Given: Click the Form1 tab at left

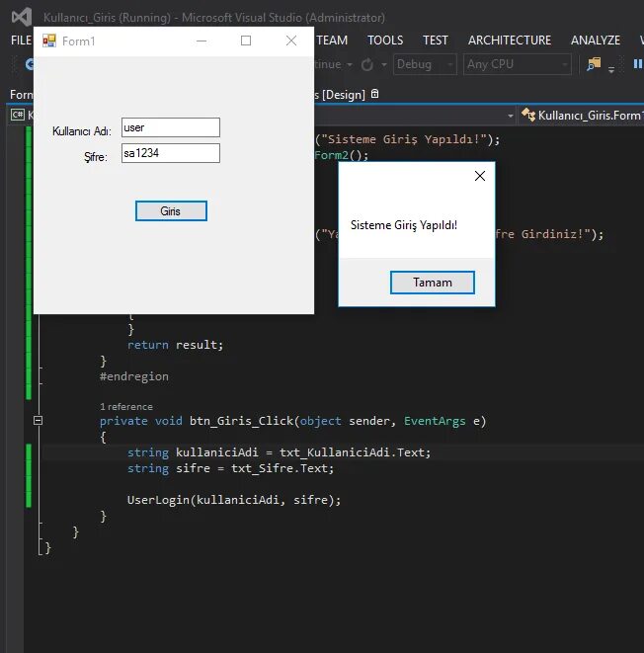Looking at the screenshot, I should pos(21,95).
